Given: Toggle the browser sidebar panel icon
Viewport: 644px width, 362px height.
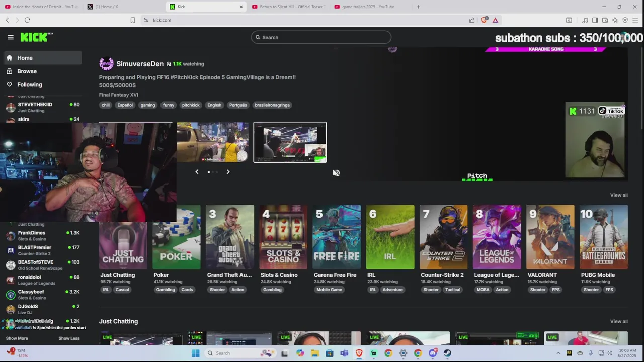Looking at the screenshot, I should 595,20.
